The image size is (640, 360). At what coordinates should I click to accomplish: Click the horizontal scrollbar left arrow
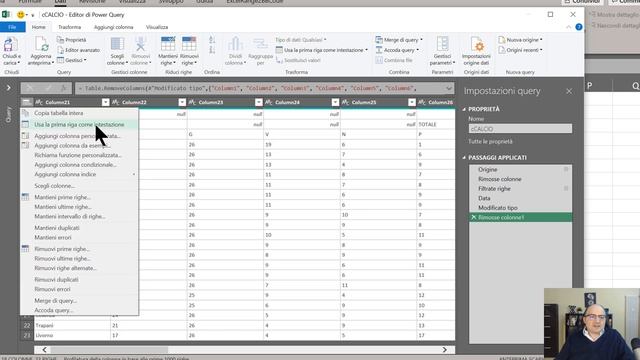tap(44, 350)
